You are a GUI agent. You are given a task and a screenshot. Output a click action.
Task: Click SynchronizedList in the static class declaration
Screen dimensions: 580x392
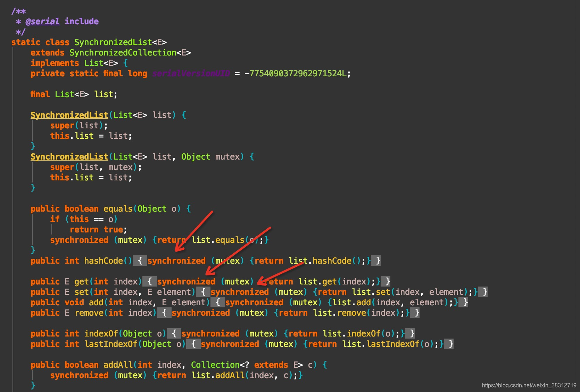[x=113, y=42]
